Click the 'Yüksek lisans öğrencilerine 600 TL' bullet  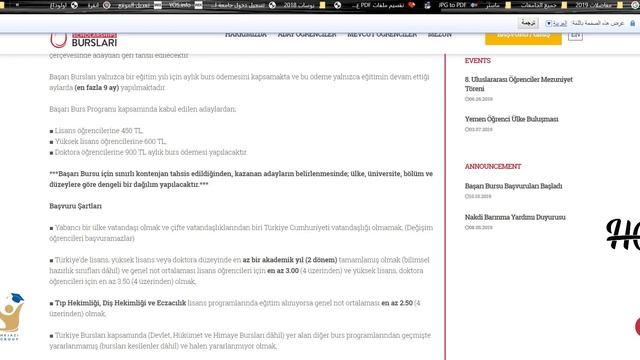tap(108, 141)
